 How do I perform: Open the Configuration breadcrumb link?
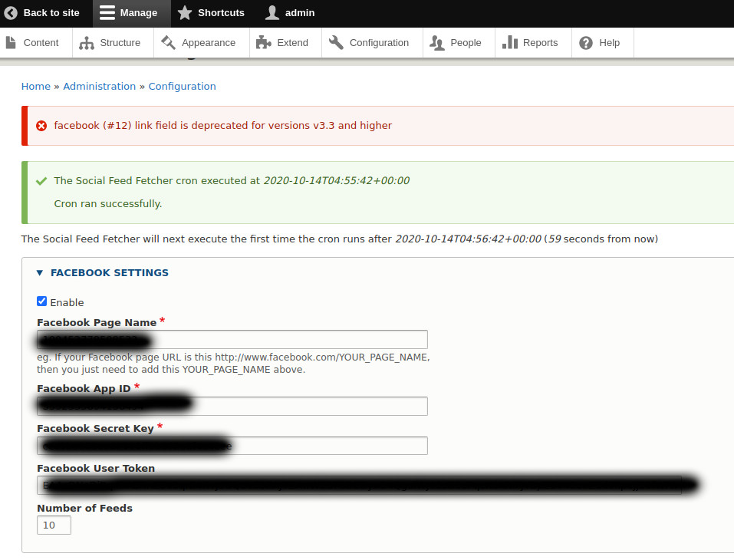click(182, 86)
